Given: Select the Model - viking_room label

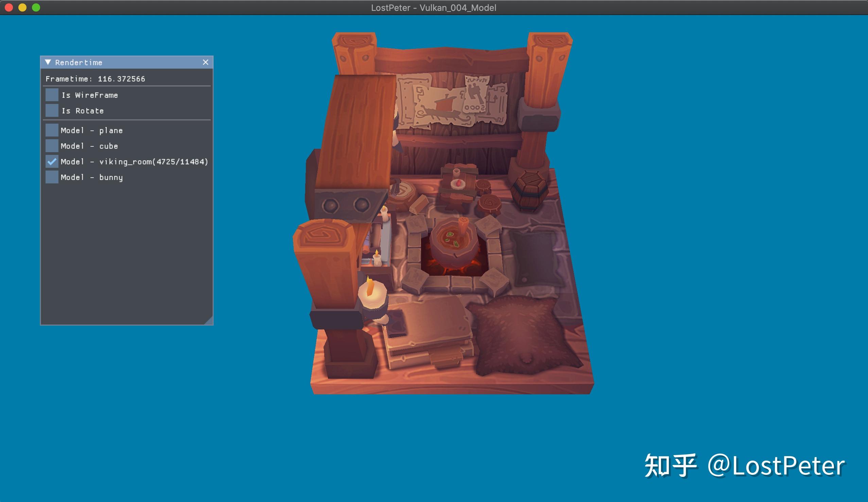Looking at the screenshot, I should click(134, 161).
